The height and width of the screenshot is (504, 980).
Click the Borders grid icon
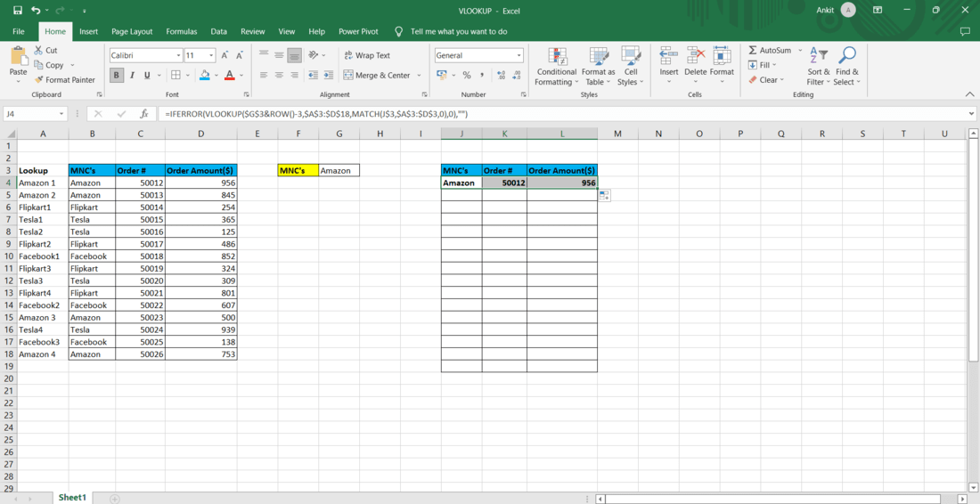176,75
